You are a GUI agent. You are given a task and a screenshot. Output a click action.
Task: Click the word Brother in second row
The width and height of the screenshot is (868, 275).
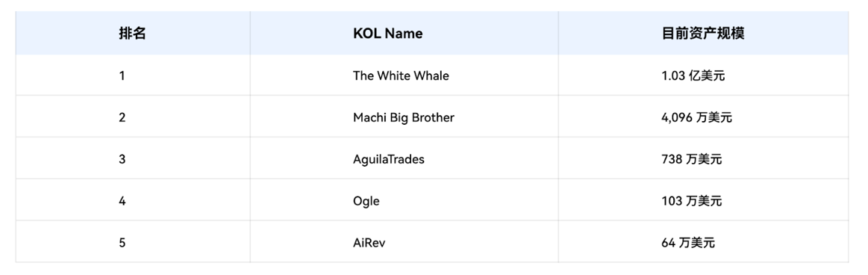coord(434,117)
